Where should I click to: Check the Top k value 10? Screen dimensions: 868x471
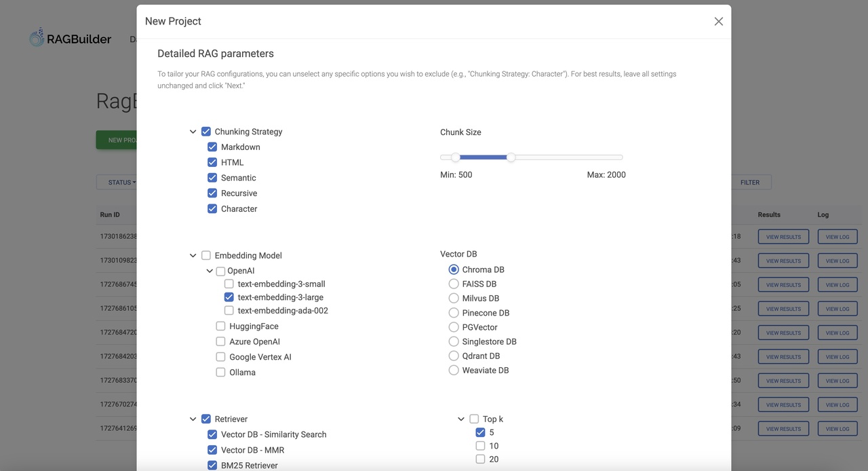pos(480,446)
